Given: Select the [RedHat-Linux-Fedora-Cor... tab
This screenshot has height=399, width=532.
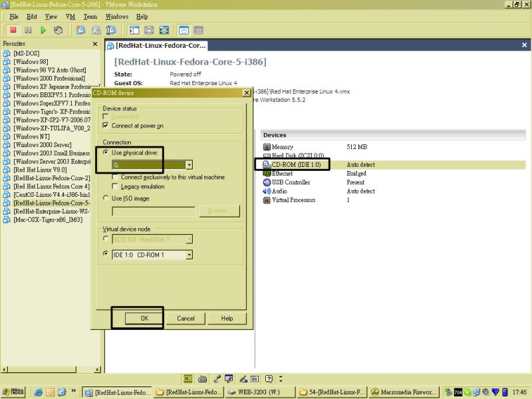Looking at the screenshot, I should pos(156,45).
